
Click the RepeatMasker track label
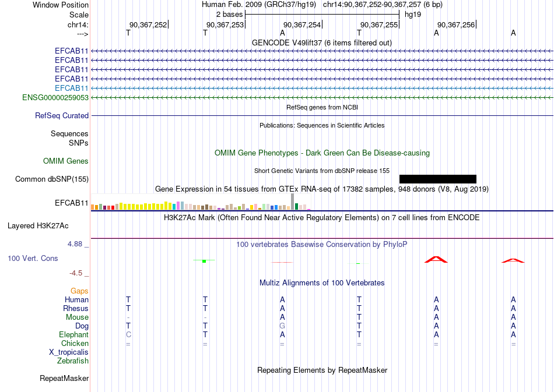tap(64, 379)
